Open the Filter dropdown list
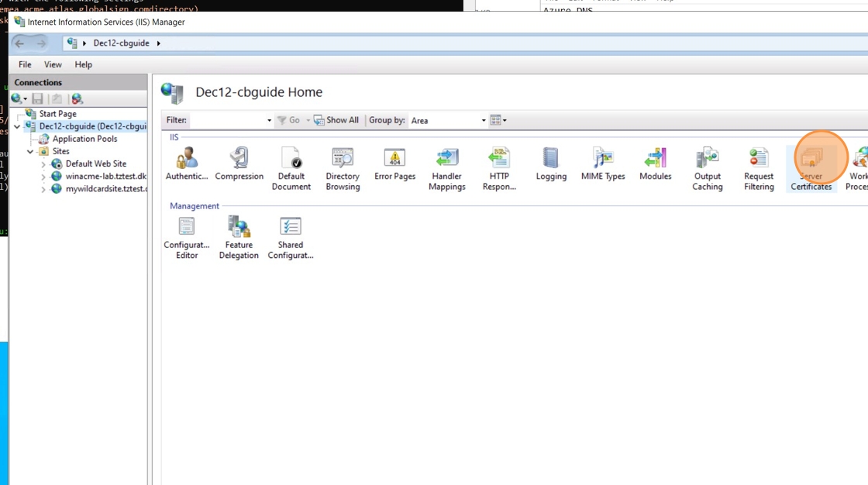The width and height of the screenshot is (868, 485). coord(269,120)
